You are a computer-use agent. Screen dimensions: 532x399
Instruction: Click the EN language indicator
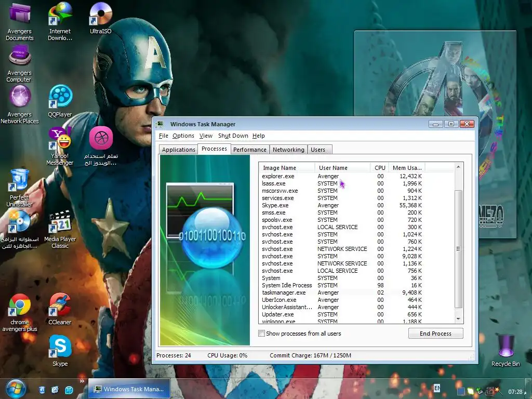[437, 388]
